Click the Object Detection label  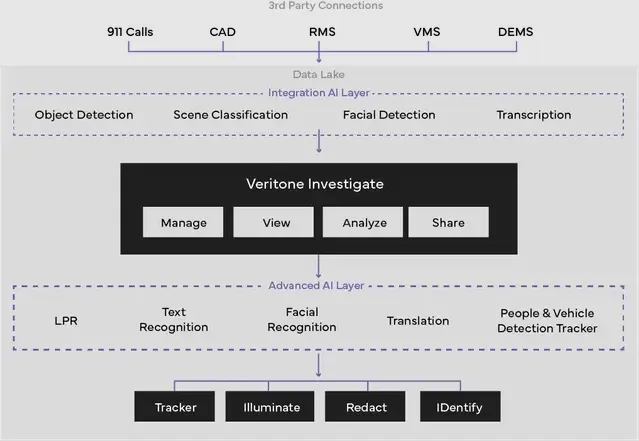[x=84, y=115]
